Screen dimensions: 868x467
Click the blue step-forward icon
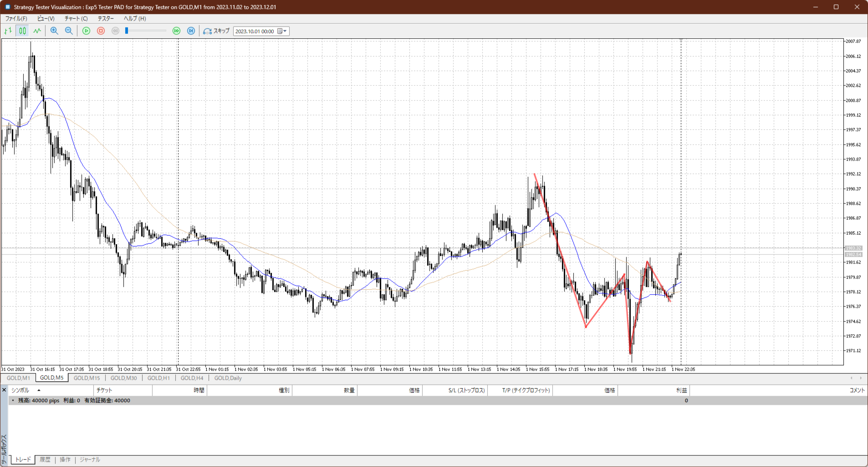pyautogui.click(x=191, y=31)
